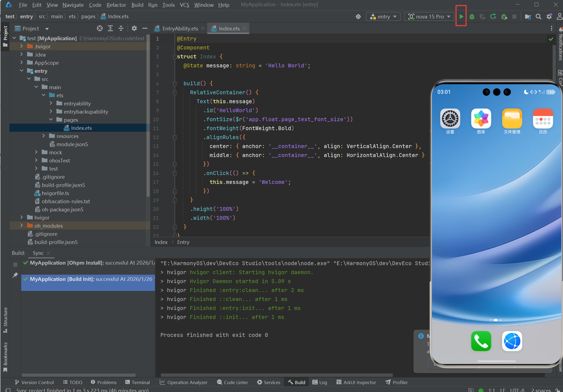Screen dimensions: 563x392
Task: Click the build output horizontal scrollbar
Action: (276, 375)
